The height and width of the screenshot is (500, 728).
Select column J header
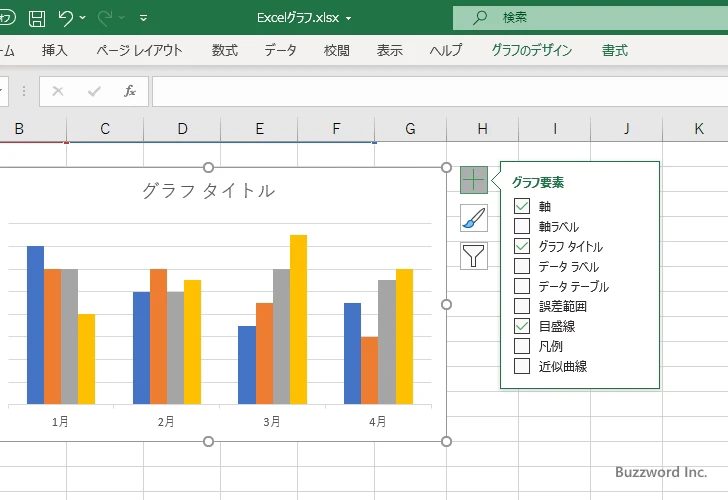tap(626, 129)
